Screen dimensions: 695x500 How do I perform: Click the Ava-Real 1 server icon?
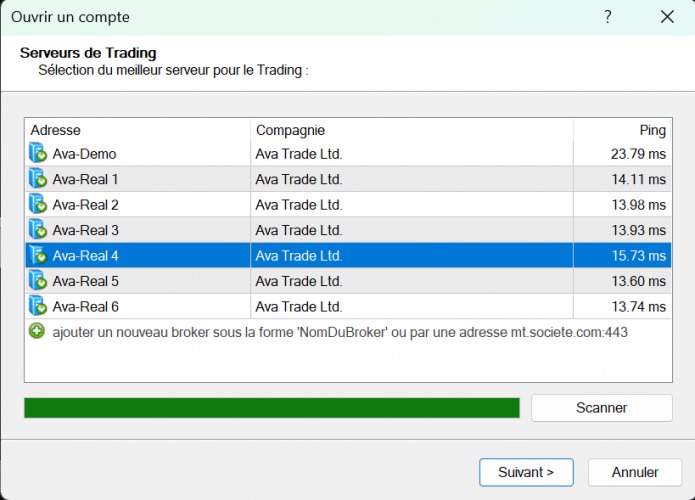[38, 179]
